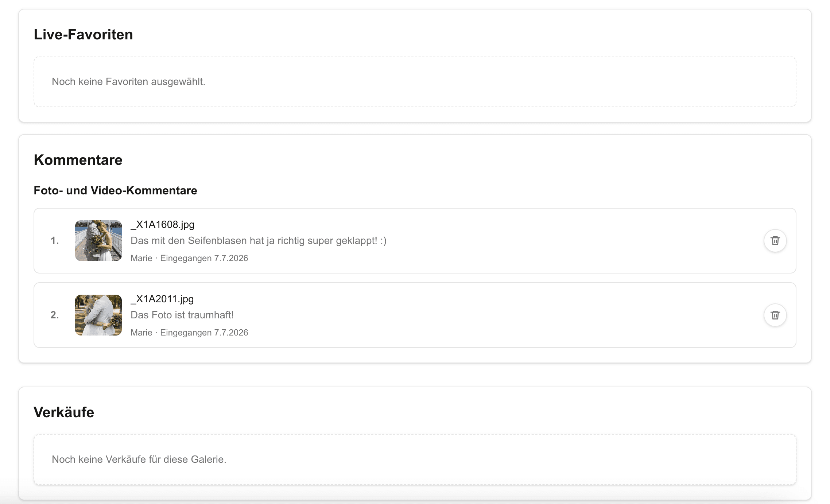Click the Foto- und Video-Kommentare subheading

115,190
